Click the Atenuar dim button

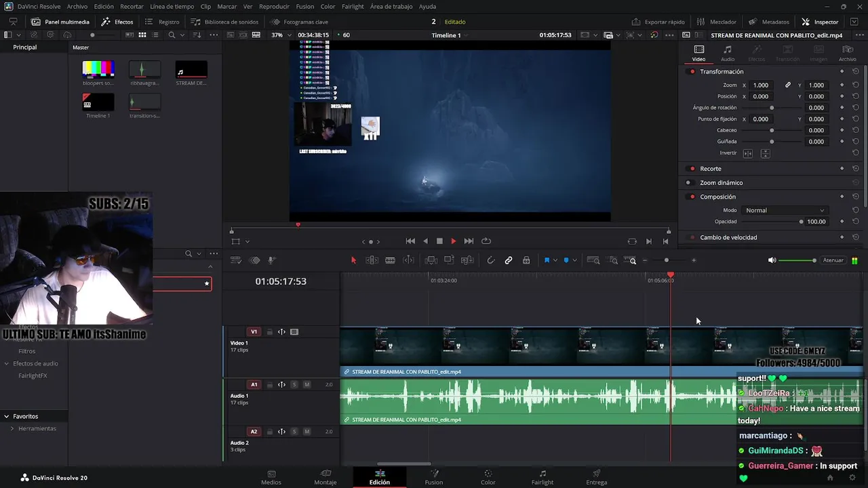[x=833, y=260]
